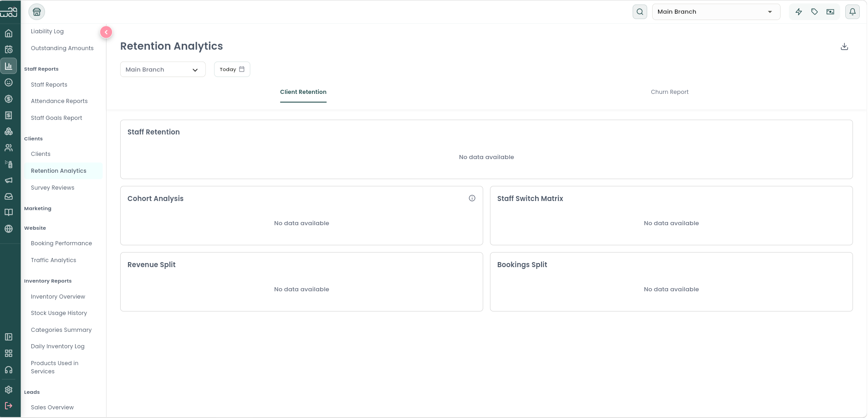Select the bar chart reports icon
This screenshot has width=868, height=418.
point(9,66)
